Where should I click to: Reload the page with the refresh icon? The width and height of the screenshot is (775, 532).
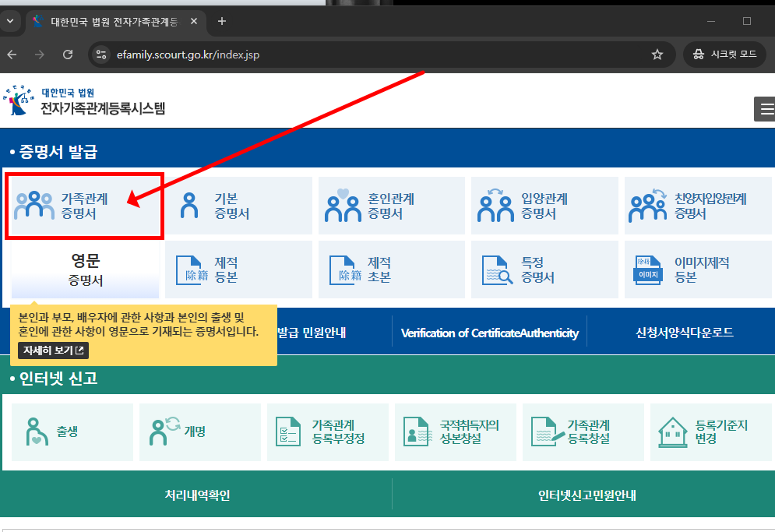coord(68,55)
